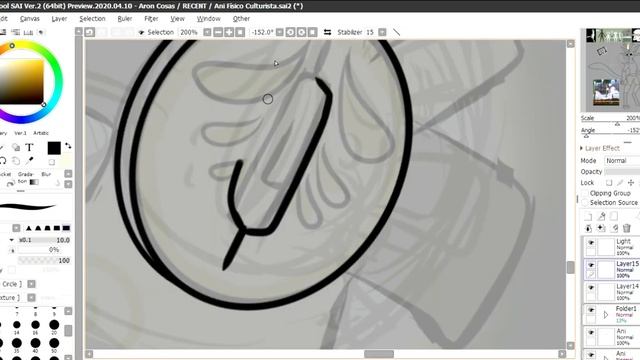Open the Selection menu

92,19
